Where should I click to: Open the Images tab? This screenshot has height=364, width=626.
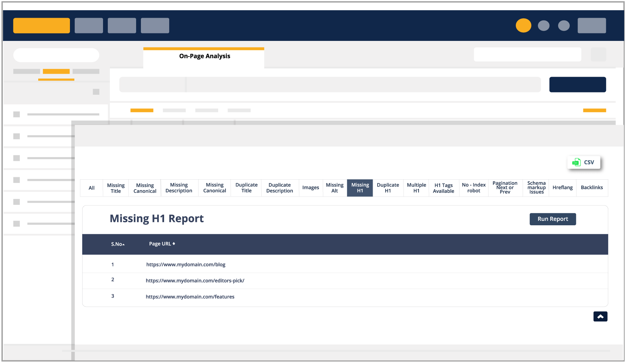click(x=310, y=188)
